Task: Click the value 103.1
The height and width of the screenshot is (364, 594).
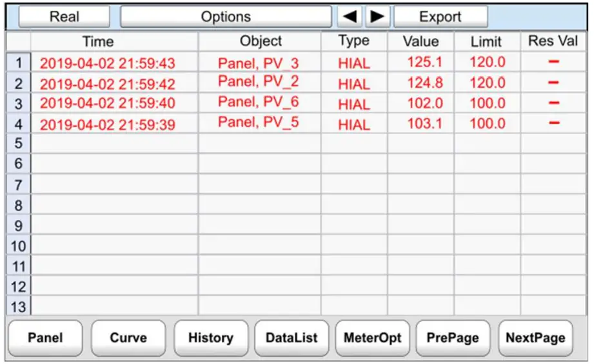Action: [424, 123]
